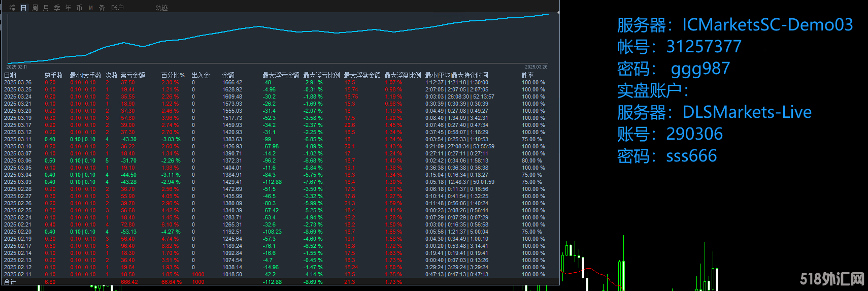
Task: Switch to the 综 summary tab
Action: [12, 8]
